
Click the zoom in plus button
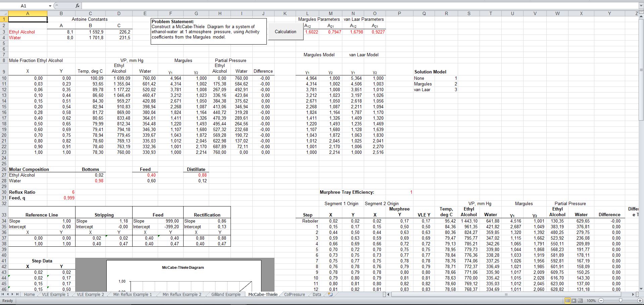[640, 301]
